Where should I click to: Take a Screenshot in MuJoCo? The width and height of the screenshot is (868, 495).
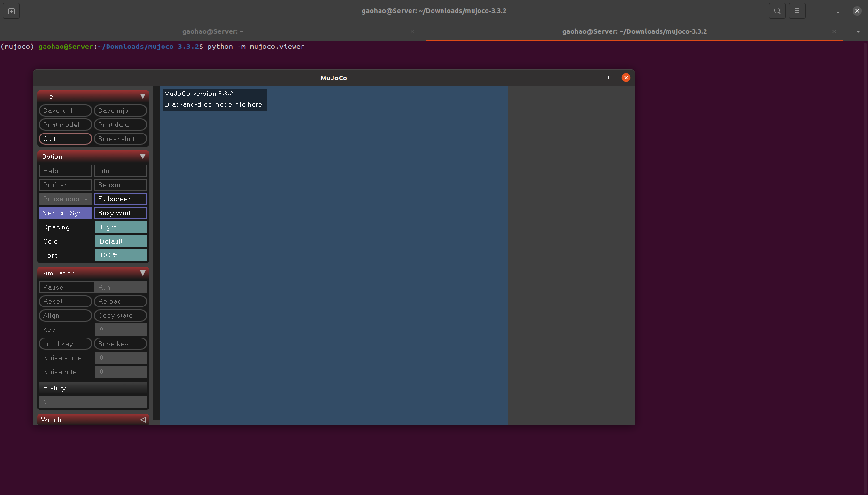pos(120,139)
